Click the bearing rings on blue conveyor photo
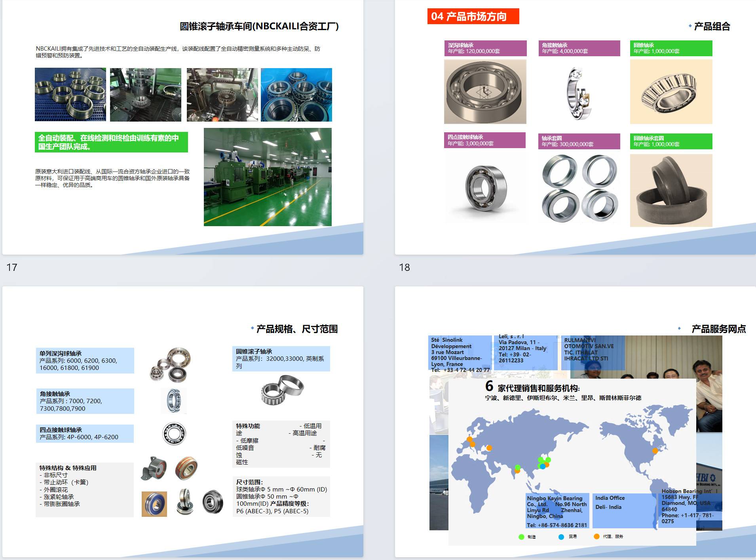The width and height of the screenshot is (756, 560). 70,95
